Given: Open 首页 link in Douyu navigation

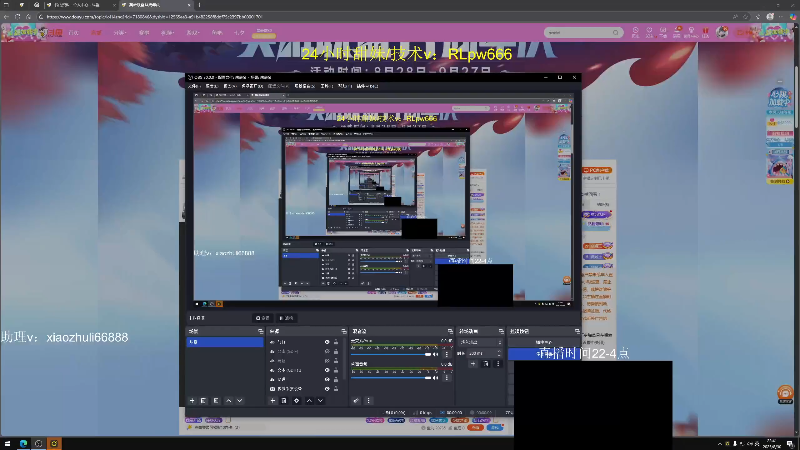Looking at the screenshot, I should (x=74, y=33).
